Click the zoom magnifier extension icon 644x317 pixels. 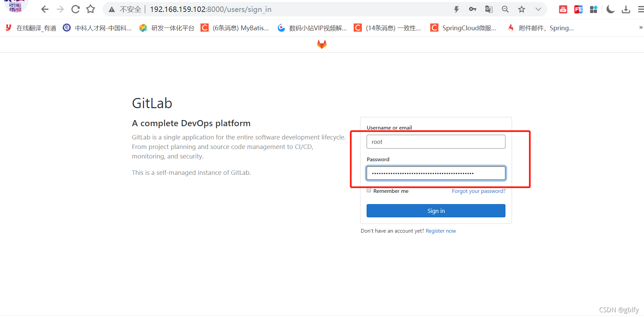(x=505, y=9)
